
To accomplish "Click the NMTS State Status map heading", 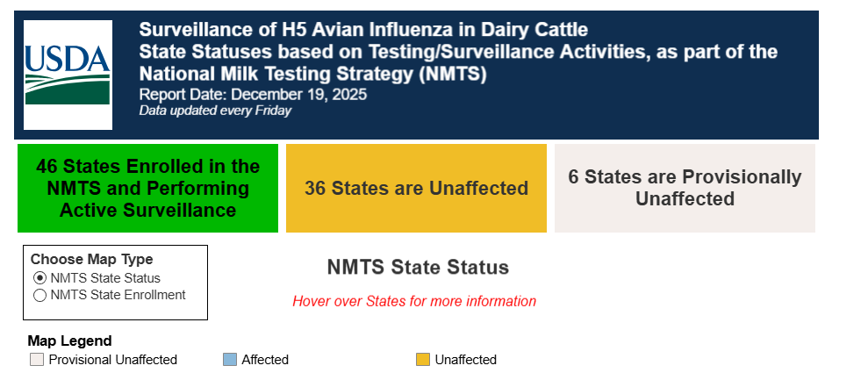I will point(418,267).
